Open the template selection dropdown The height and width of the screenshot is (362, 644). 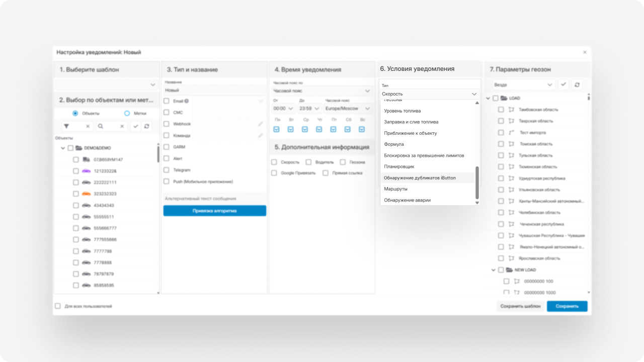point(106,84)
